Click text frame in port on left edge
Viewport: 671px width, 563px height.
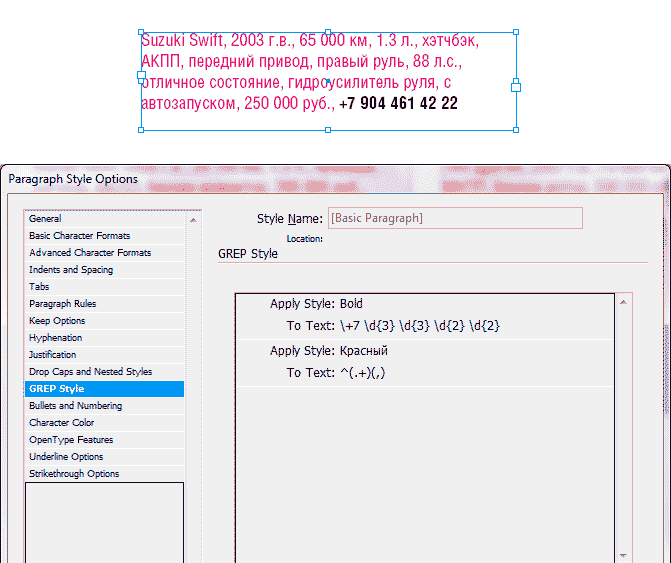pyautogui.click(x=141, y=76)
